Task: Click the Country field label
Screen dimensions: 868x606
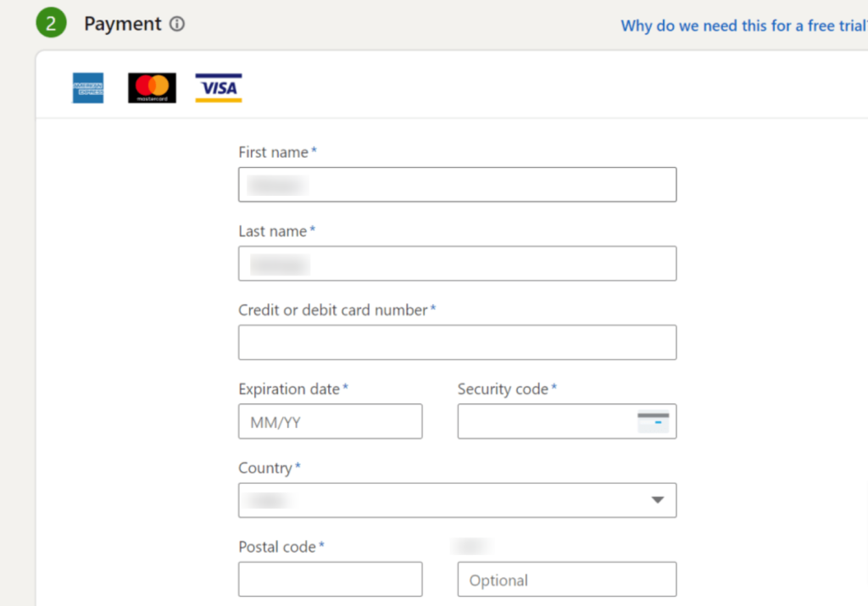Action: pos(265,468)
